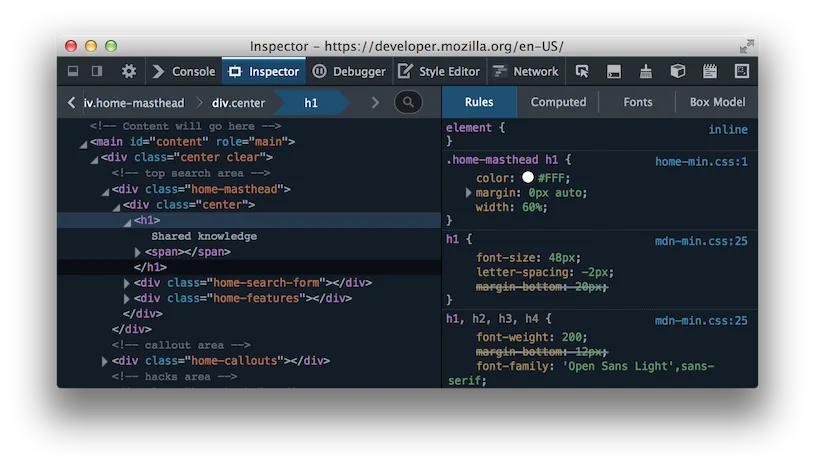Edit the font-weight 200 value
The width and height of the screenshot is (815, 467).
(571, 337)
